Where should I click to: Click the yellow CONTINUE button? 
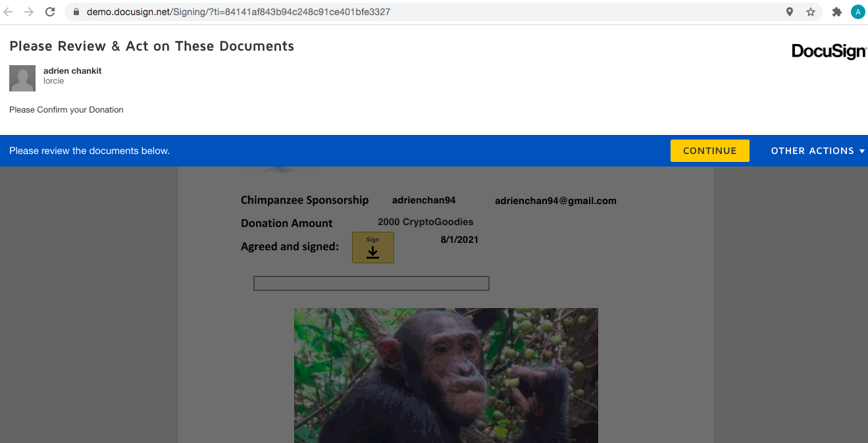click(709, 151)
